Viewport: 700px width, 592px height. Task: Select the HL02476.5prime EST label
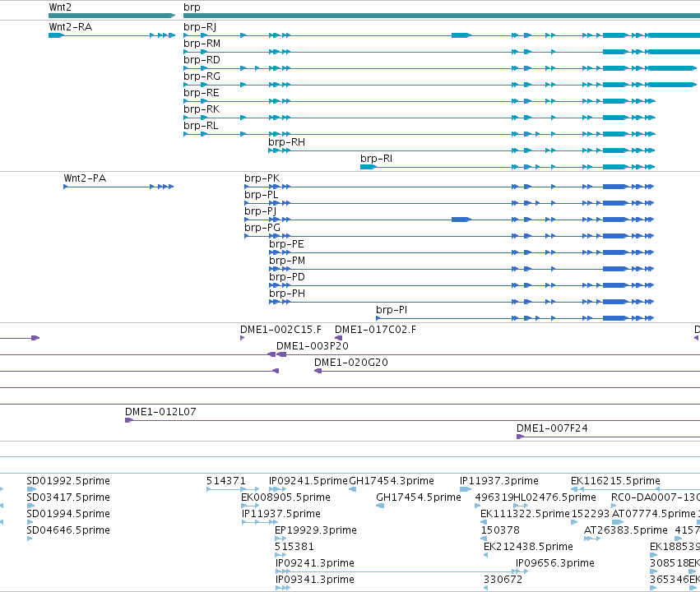pyautogui.click(x=555, y=497)
